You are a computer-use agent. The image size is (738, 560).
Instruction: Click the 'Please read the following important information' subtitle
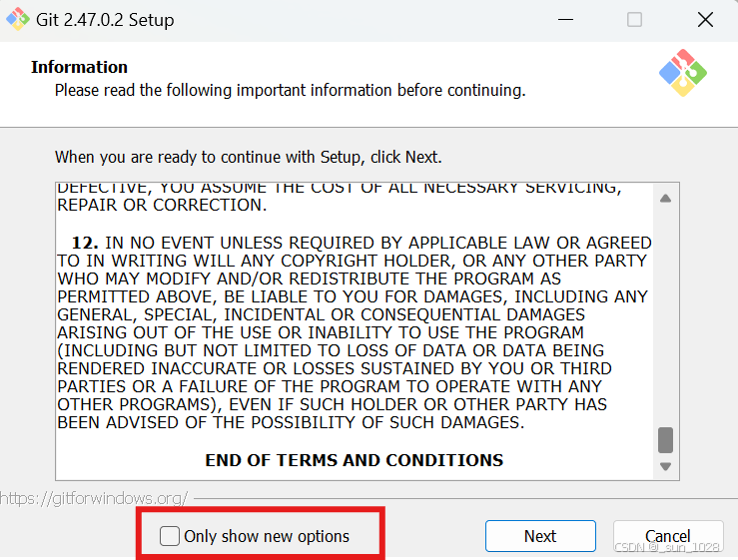click(290, 90)
